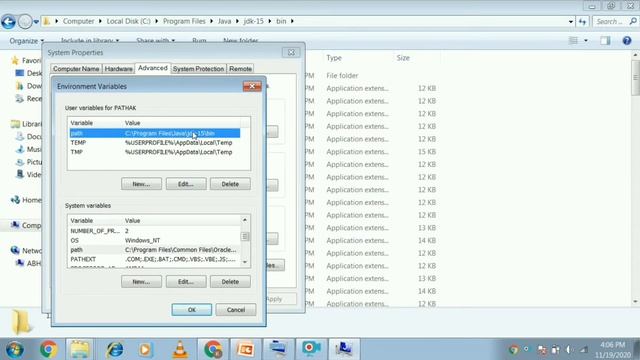The height and width of the screenshot is (360, 640).
Task: Click the Explorer back arrow button
Action: (x=8, y=22)
